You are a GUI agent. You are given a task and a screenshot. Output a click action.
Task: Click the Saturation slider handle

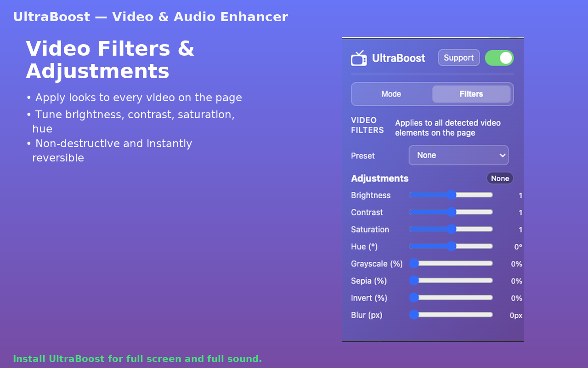452,229
